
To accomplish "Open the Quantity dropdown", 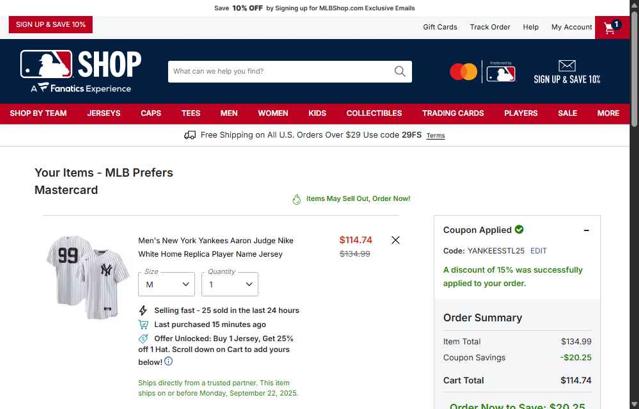I will click(230, 284).
